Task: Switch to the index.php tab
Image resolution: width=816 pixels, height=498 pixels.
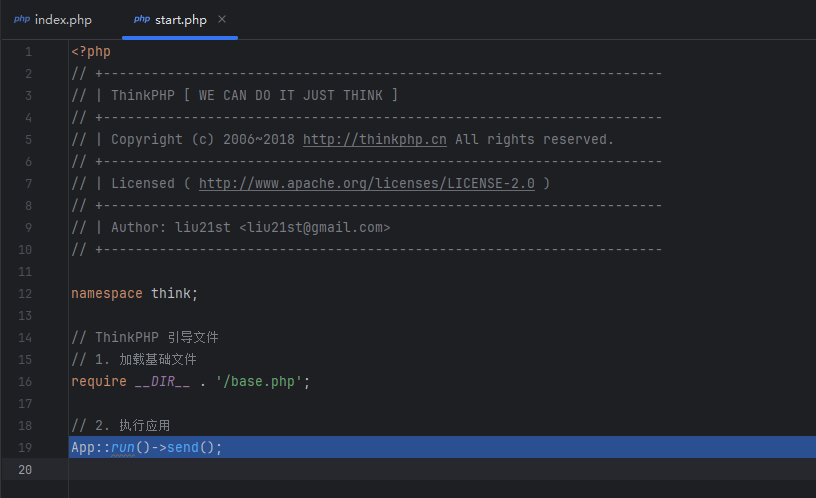Action: pos(53,20)
